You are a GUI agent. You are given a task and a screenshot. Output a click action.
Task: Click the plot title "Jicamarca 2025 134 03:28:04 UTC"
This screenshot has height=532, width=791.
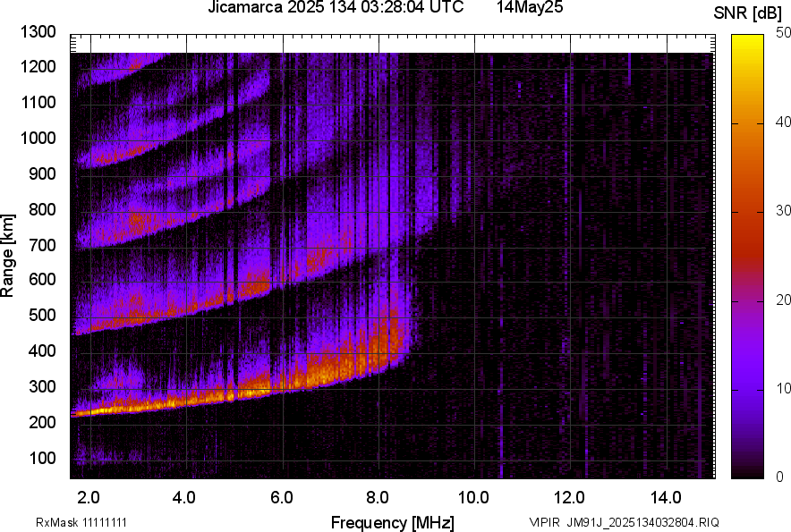coord(336,7)
